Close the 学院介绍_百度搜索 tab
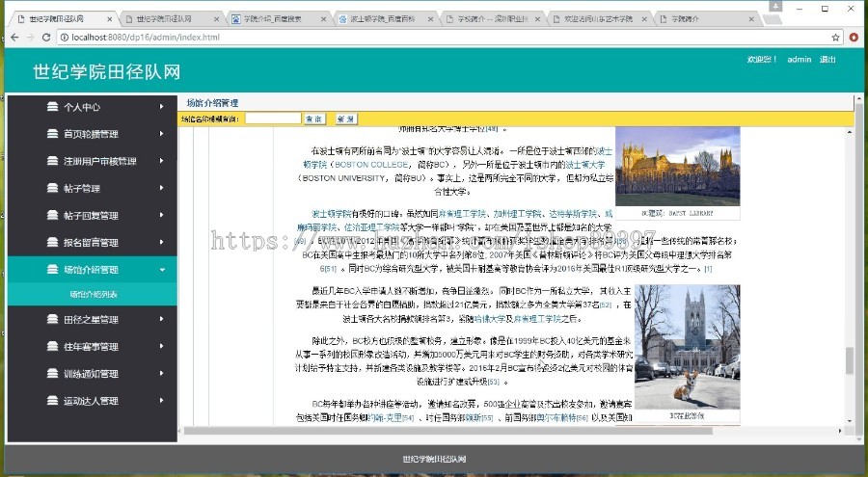868x477 pixels. pyautogui.click(x=323, y=19)
